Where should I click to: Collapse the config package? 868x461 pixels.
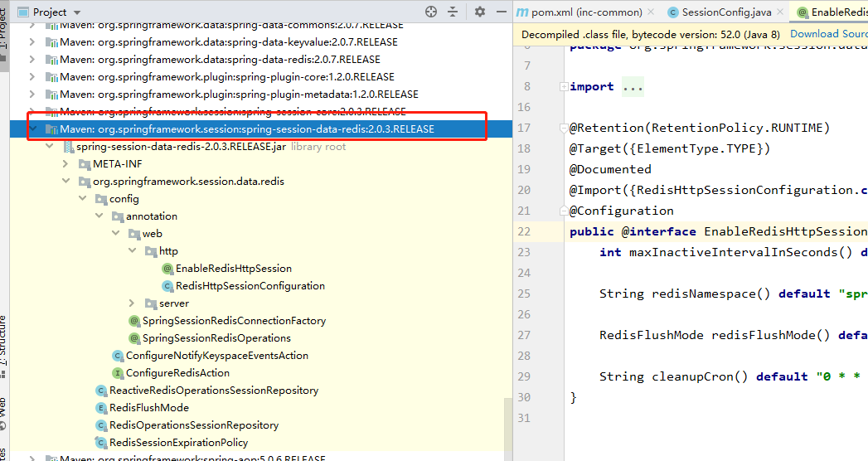tap(82, 199)
